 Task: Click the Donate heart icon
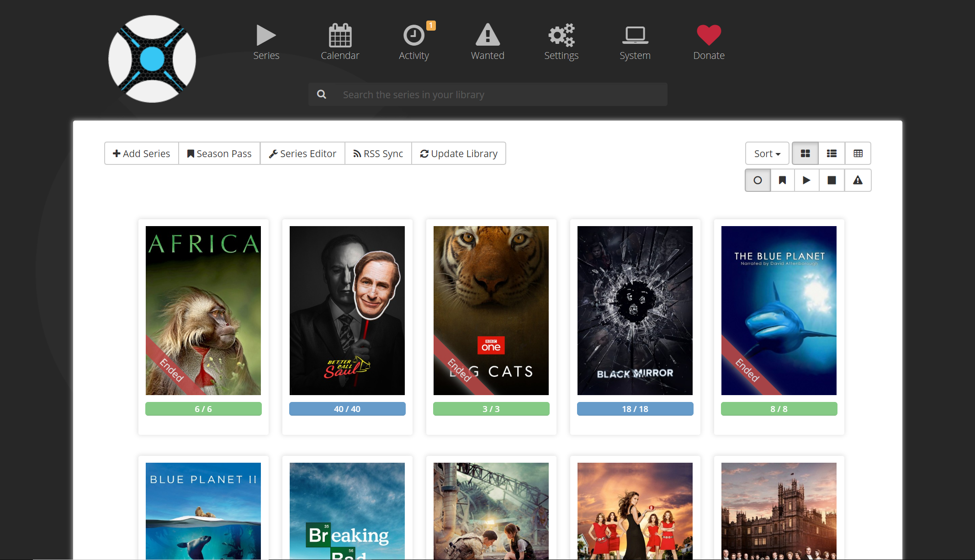(x=709, y=35)
